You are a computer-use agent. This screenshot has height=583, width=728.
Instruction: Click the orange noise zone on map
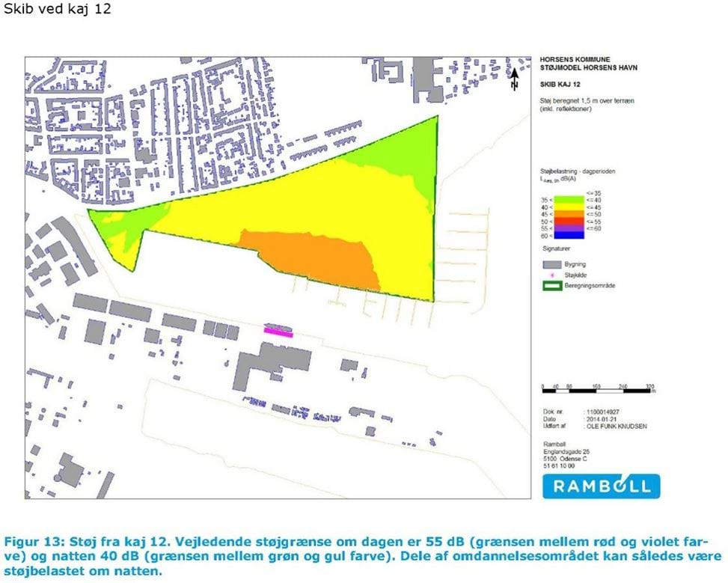click(314, 257)
